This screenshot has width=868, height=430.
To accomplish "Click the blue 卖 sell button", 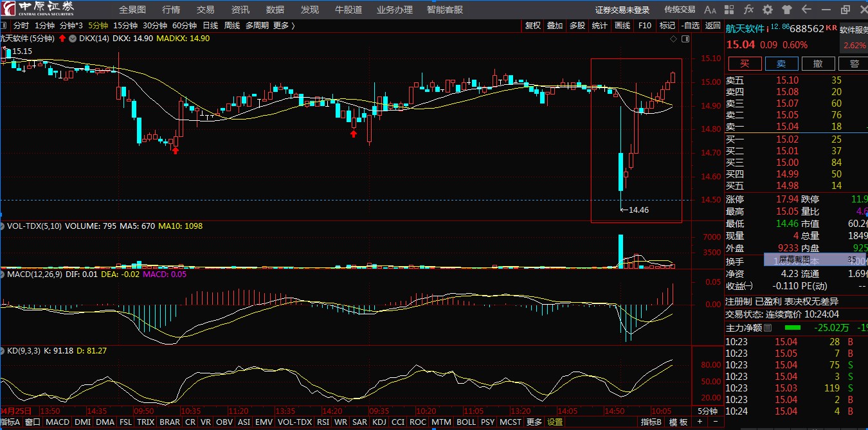I will (x=781, y=64).
